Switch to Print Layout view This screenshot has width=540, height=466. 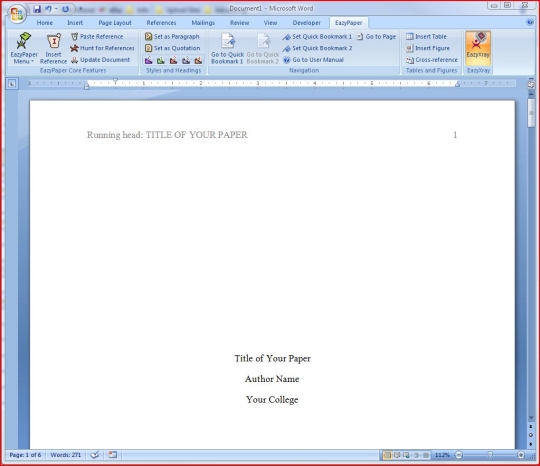click(387, 455)
